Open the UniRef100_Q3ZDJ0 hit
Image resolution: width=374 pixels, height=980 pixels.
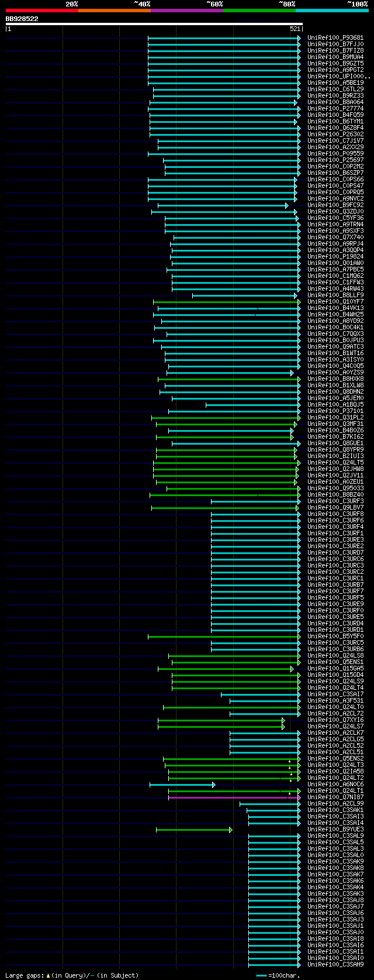coord(335,212)
